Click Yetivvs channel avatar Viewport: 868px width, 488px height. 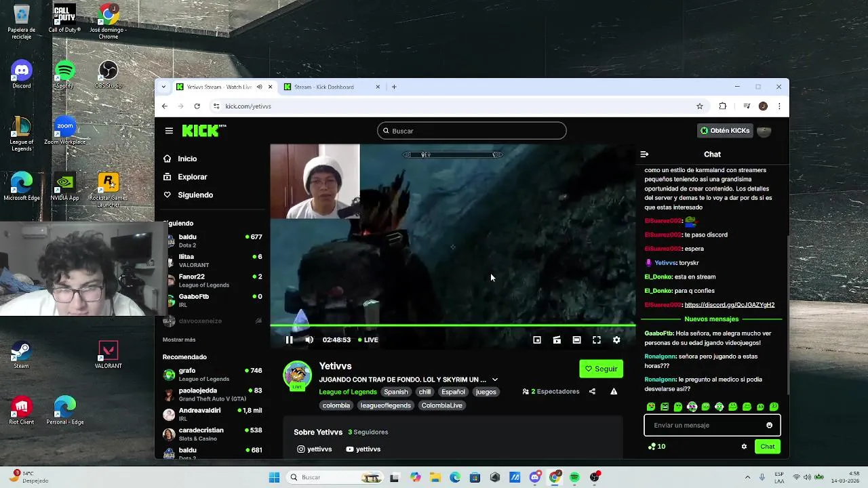(297, 375)
